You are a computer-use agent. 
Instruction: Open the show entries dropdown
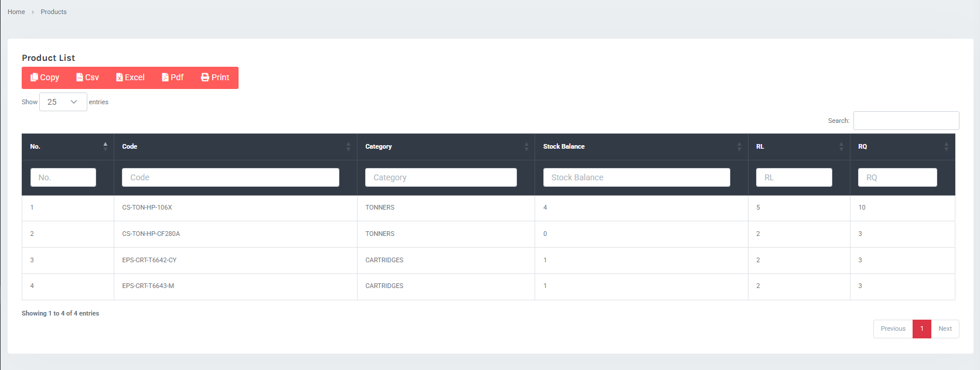tap(63, 102)
